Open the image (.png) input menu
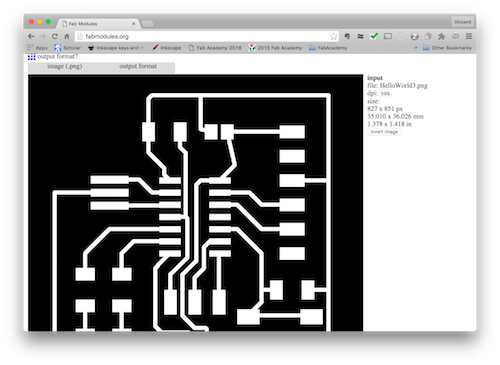The image size is (500, 365). pos(65,66)
